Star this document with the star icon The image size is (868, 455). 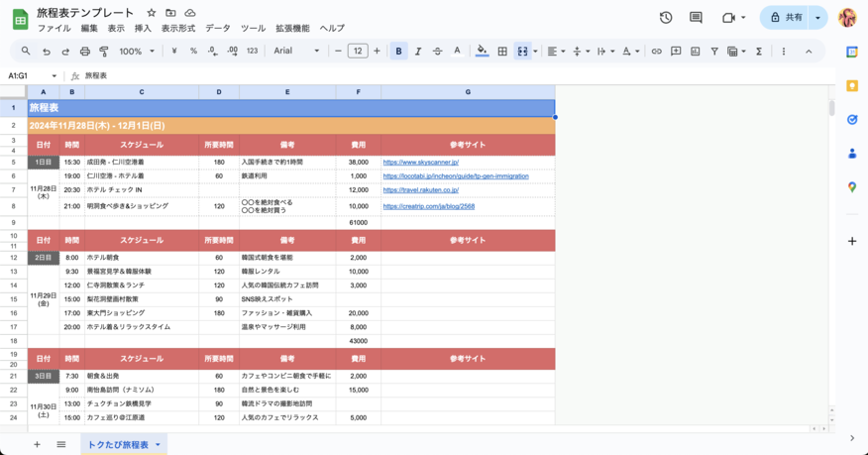[x=152, y=13]
